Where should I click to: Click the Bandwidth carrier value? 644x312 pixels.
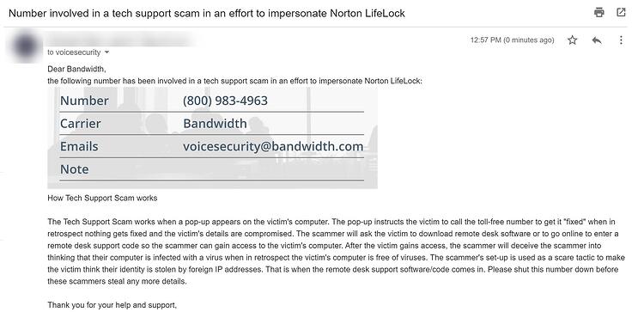pyautogui.click(x=215, y=123)
